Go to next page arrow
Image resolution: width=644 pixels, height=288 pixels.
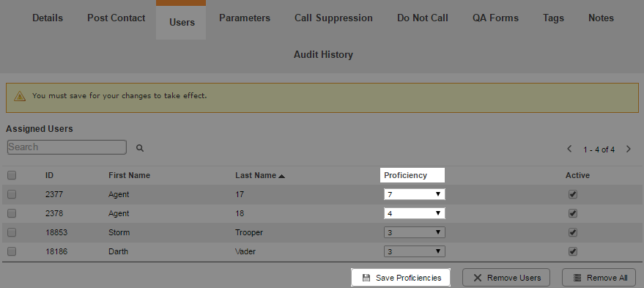(629, 149)
